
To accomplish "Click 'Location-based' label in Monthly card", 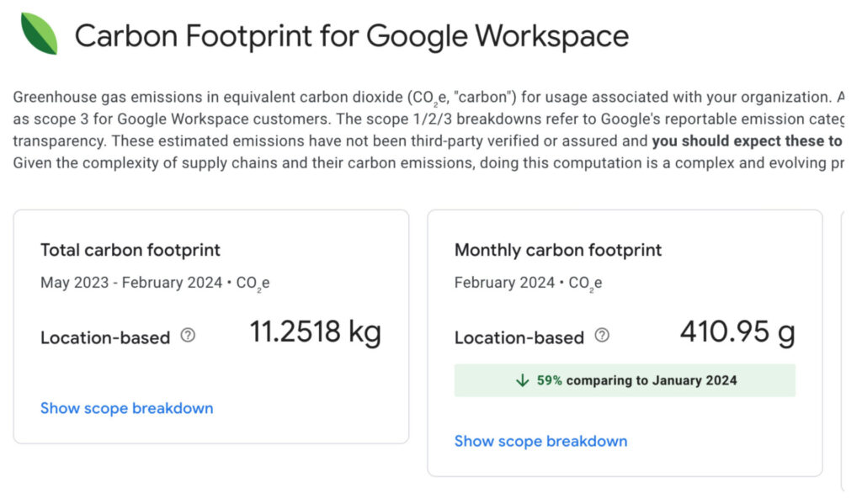I will pyautogui.click(x=519, y=337).
